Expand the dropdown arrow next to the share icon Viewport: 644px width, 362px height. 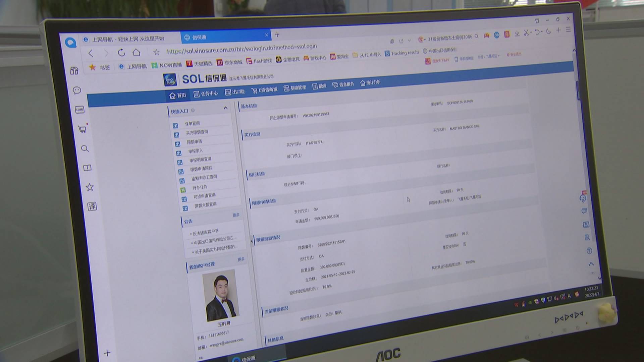click(409, 41)
